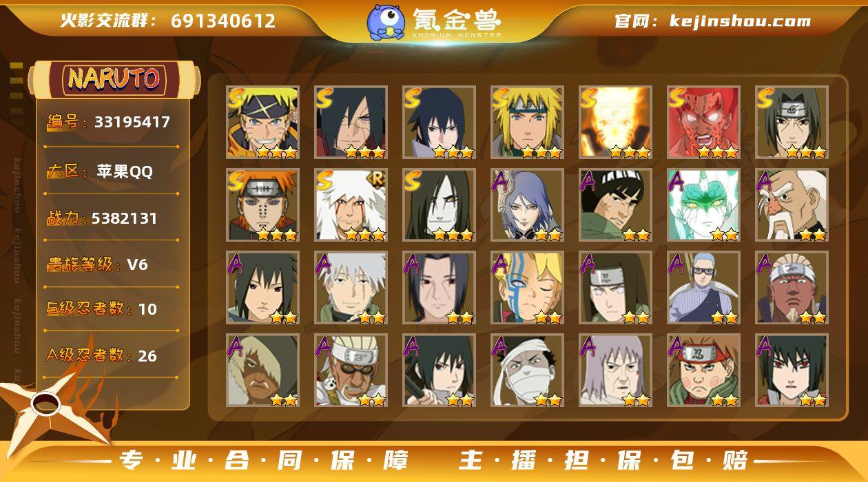The height and width of the screenshot is (482, 868).
Task: Select Killer Bee sunglasses portrait
Action: [351, 370]
